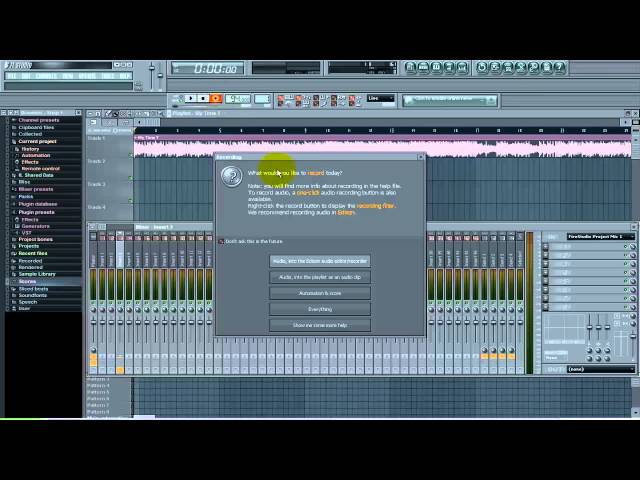Close the Recording dialog
Screen dimensions: 640x480
[x=420, y=157]
